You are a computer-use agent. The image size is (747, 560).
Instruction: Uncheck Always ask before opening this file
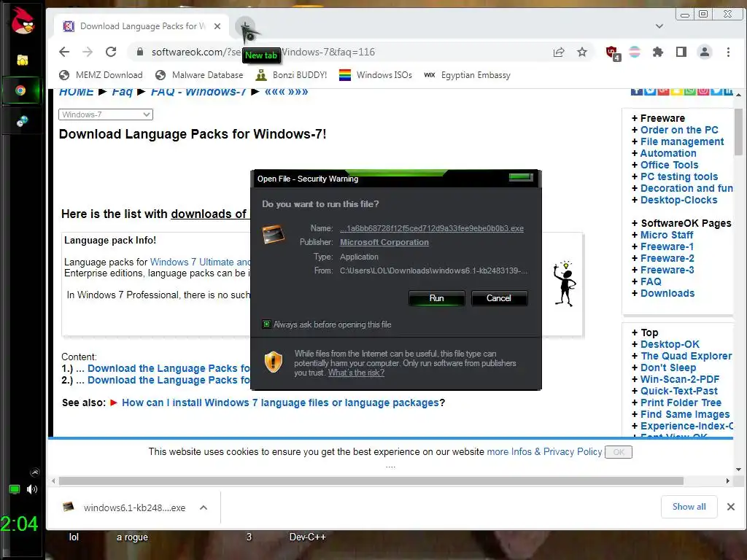tap(267, 324)
